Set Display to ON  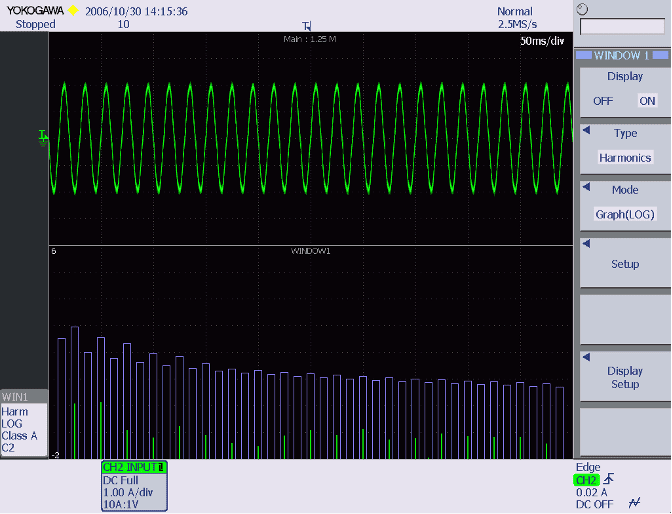click(x=647, y=101)
